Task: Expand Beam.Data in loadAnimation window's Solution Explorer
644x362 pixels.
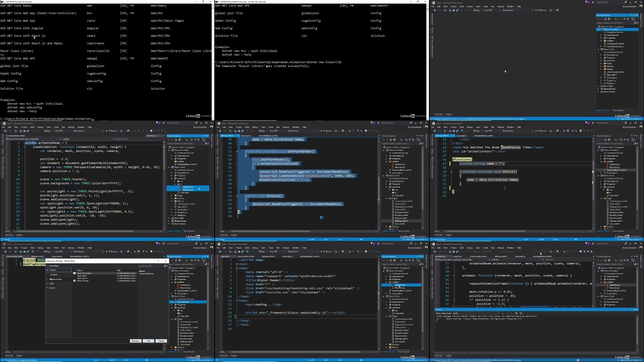Action: (x=169, y=218)
